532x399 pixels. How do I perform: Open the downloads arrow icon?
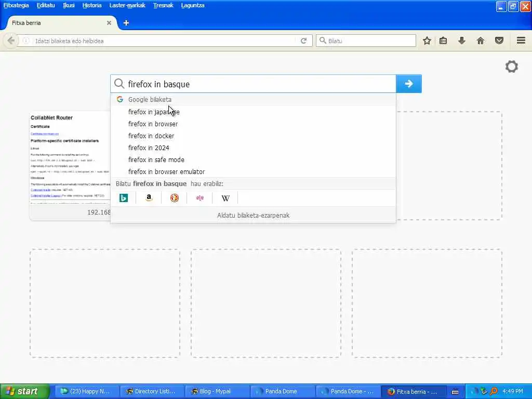pos(461,41)
